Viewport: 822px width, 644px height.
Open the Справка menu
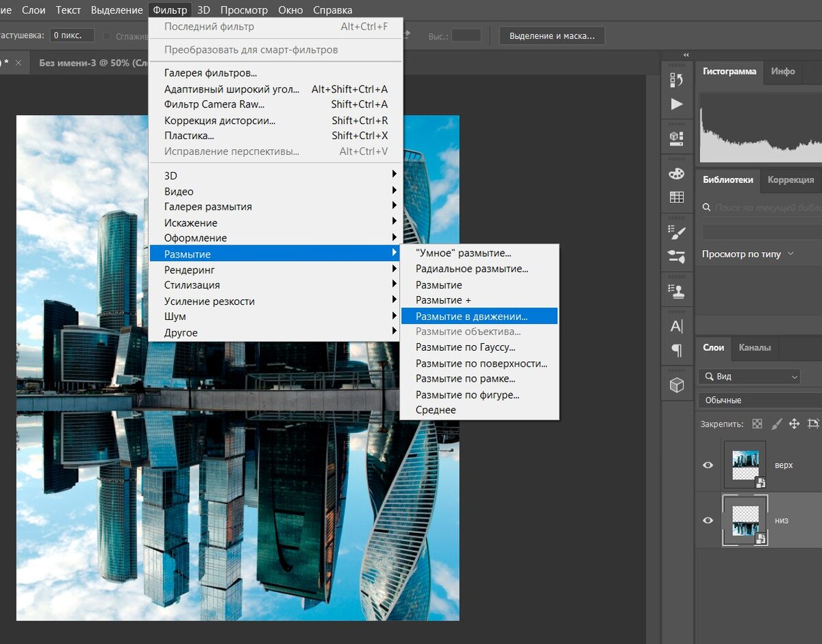point(332,10)
